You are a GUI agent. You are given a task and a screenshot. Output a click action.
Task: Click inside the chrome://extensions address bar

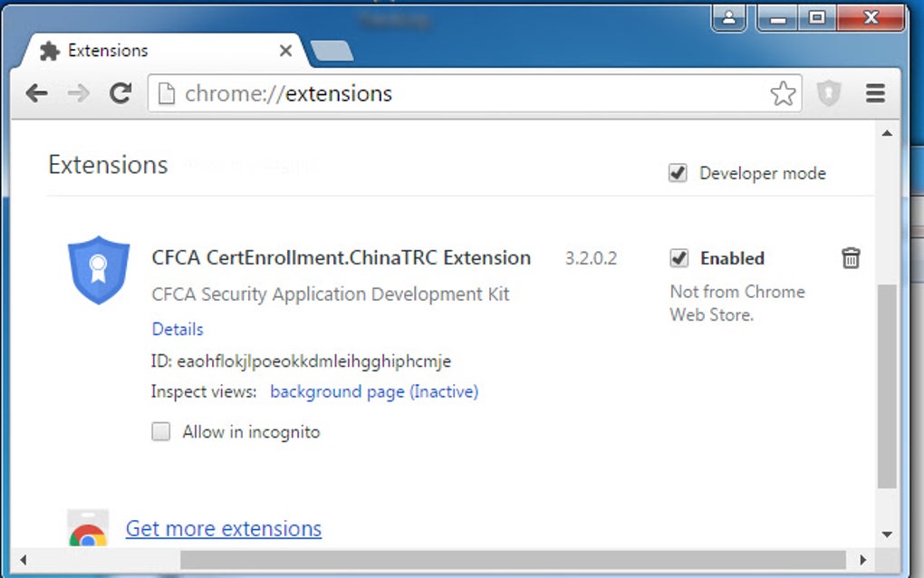(x=362, y=92)
